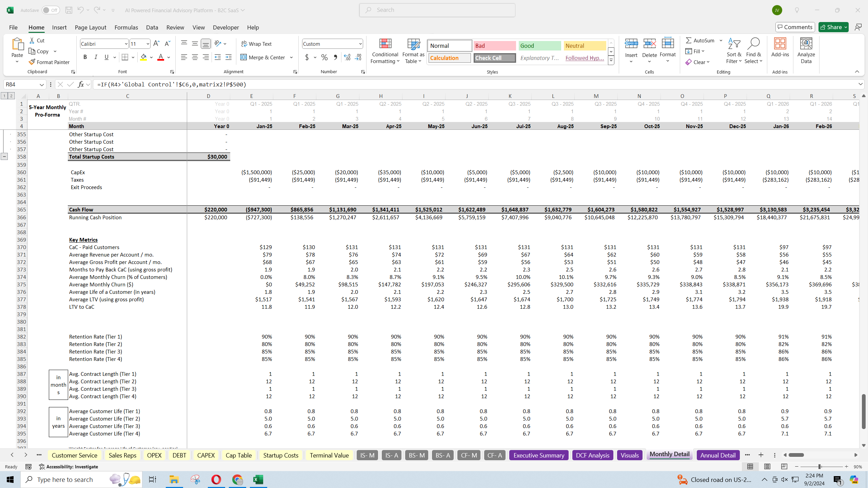Click the Search box in title bar
The image size is (868, 488).
point(437,10)
